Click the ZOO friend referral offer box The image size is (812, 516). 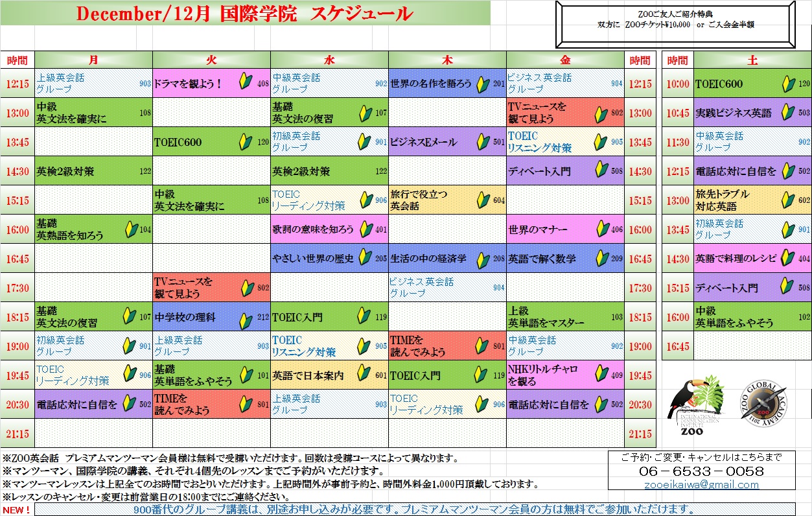click(x=675, y=24)
